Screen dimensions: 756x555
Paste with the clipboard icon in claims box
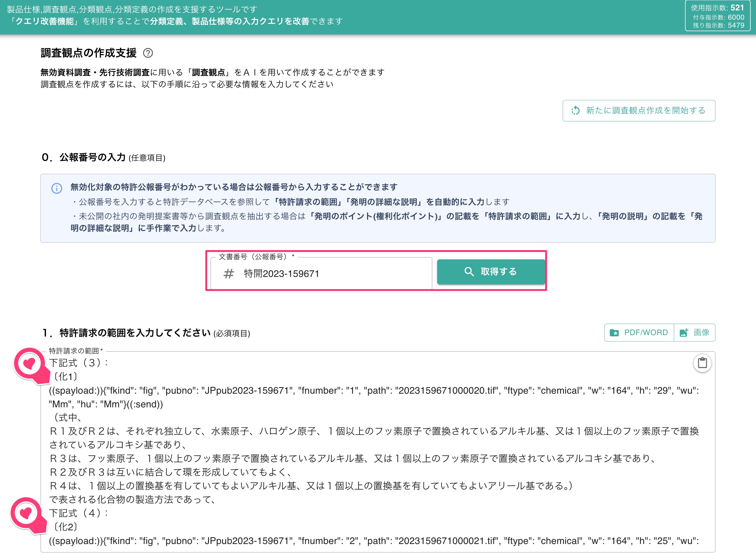(702, 363)
